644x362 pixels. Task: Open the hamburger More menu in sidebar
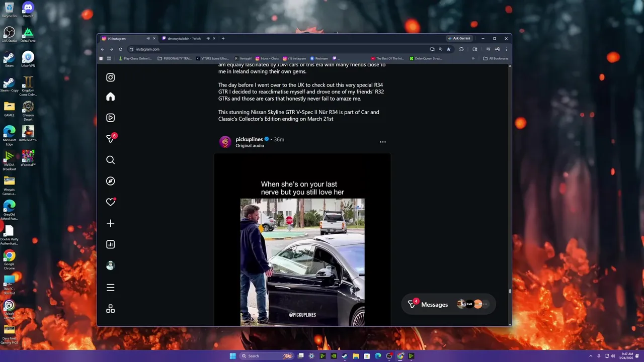(x=111, y=288)
